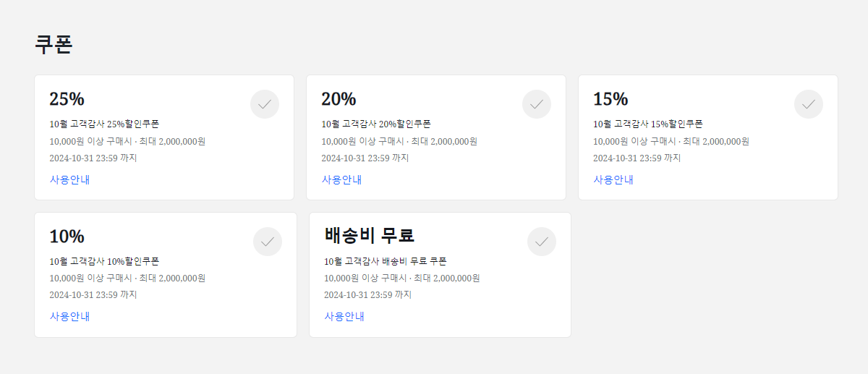Click the 20% coupon title
Image resolution: width=868 pixels, height=374 pixels.
coord(339,99)
